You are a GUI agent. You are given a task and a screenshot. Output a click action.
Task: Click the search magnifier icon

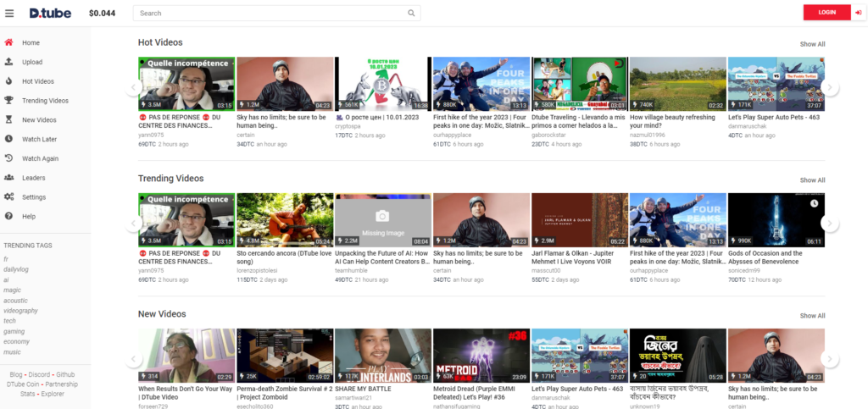[x=411, y=14]
